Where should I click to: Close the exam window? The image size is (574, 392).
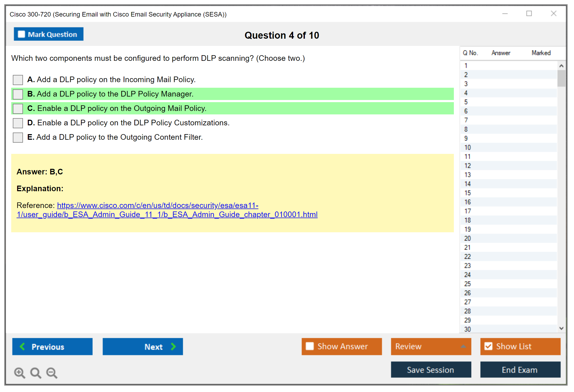point(553,14)
